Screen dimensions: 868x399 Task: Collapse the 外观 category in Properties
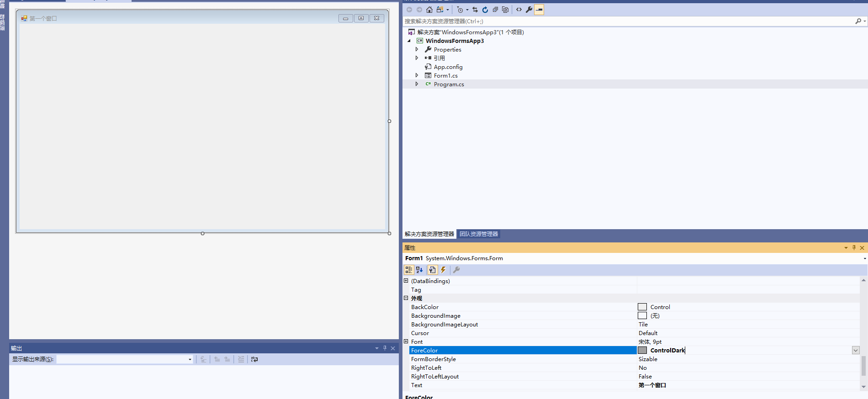406,298
